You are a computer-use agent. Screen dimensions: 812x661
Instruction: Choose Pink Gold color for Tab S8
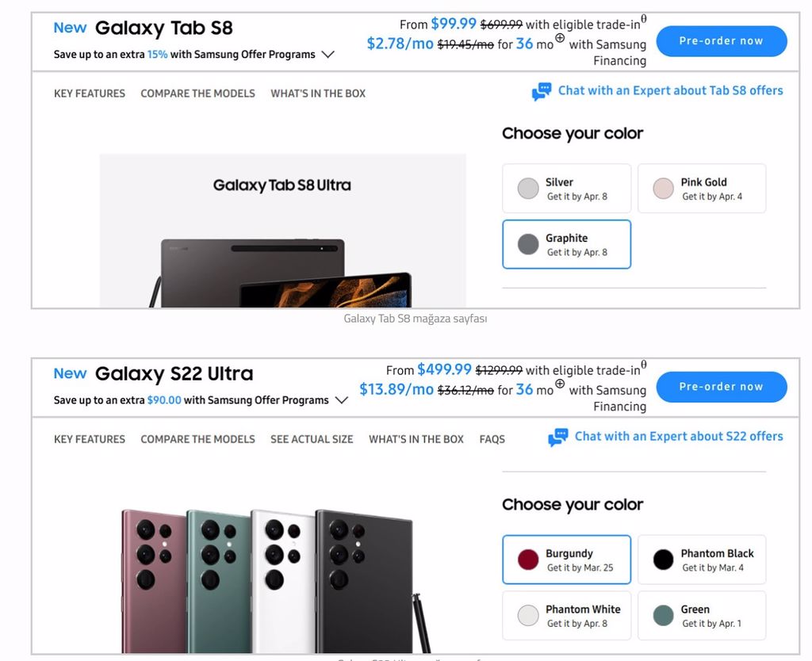pyautogui.click(x=702, y=189)
